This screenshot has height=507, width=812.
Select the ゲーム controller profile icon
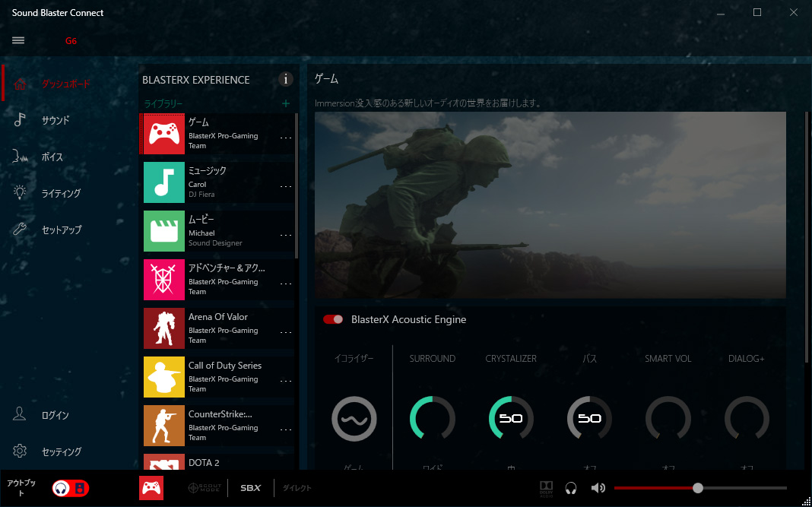click(163, 134)
